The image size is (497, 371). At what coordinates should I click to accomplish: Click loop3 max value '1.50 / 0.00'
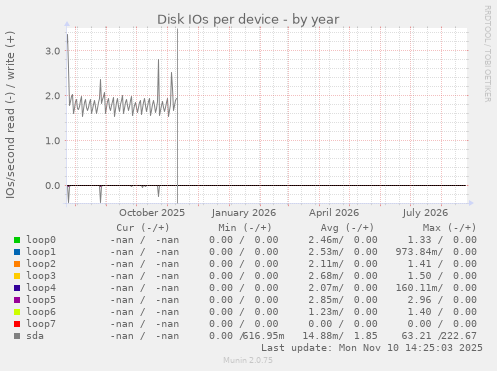(442, 276)
